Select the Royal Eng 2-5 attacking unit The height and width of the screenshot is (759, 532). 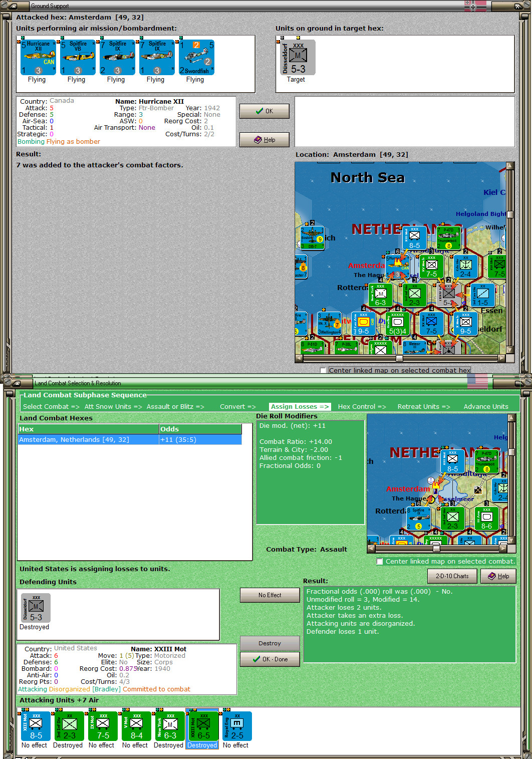[237, 726]
